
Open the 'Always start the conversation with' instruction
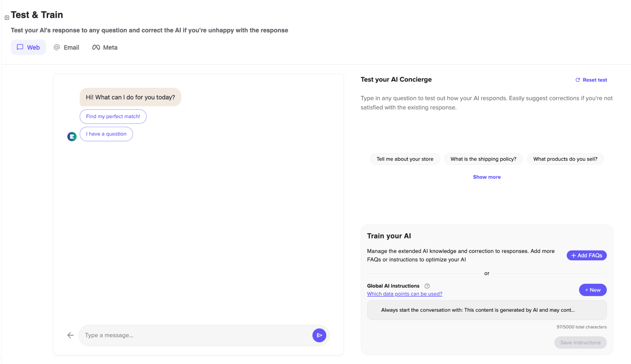487,310
